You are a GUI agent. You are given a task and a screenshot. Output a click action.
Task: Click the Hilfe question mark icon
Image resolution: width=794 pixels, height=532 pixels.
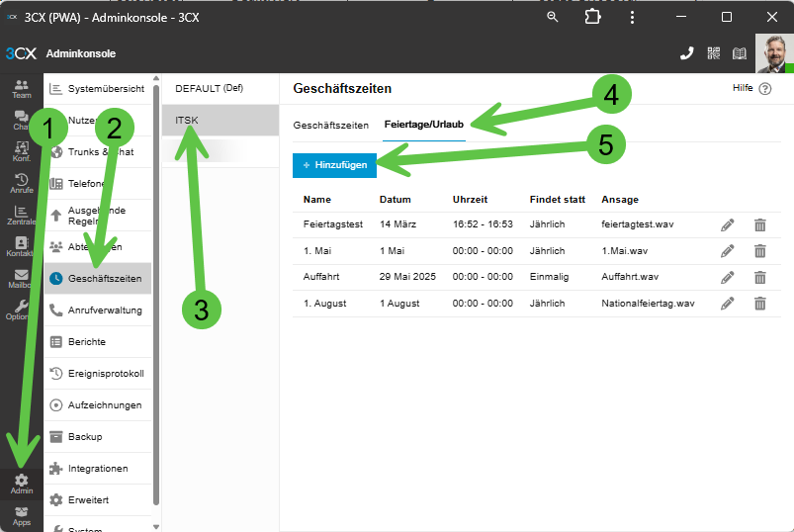765,89
